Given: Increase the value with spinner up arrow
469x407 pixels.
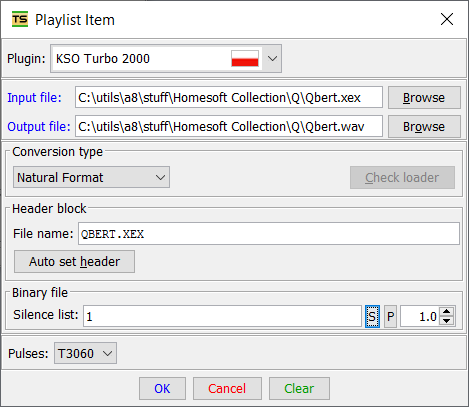Looking at the screenshot, I should (x=447, y=312).
